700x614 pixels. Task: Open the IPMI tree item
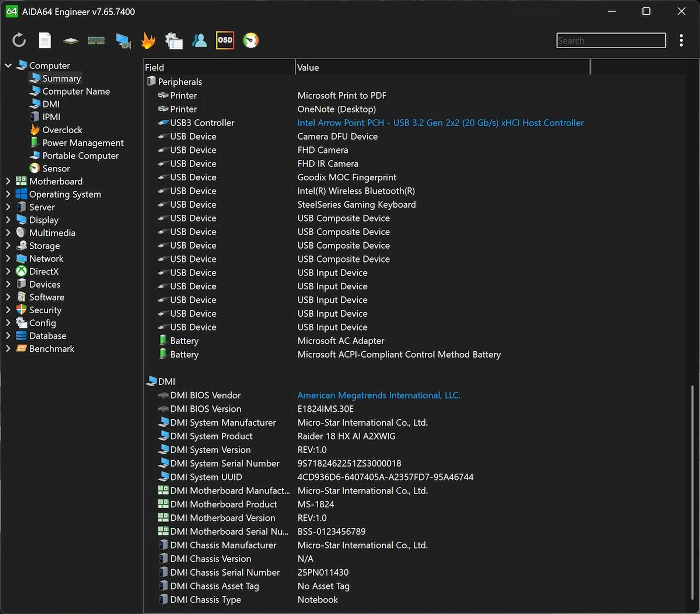45,117
